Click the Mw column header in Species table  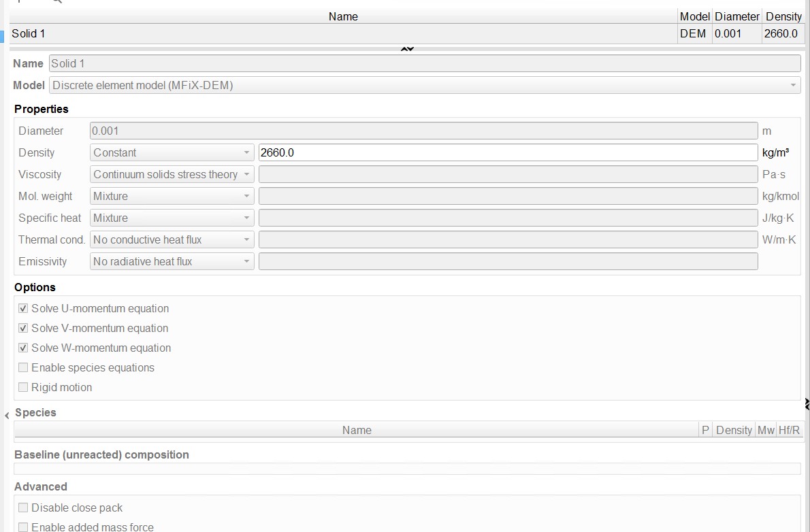pos(766,430)
